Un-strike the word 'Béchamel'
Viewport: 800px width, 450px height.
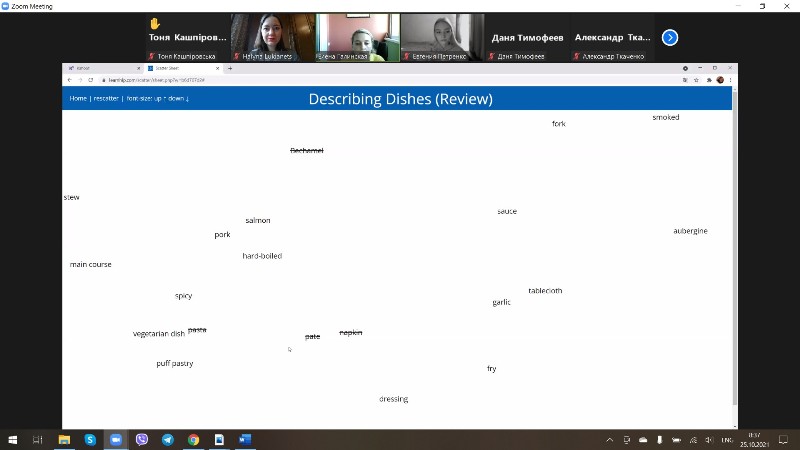306,151
